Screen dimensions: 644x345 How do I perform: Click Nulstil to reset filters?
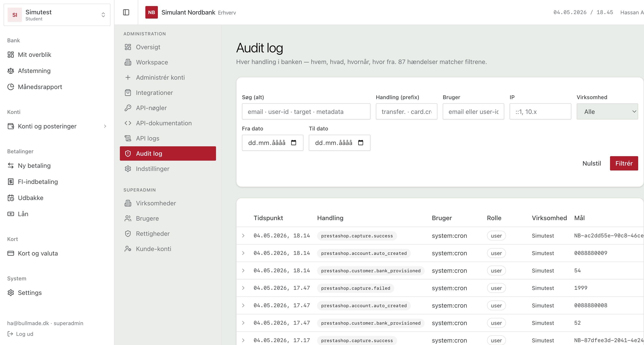point(591,163)
